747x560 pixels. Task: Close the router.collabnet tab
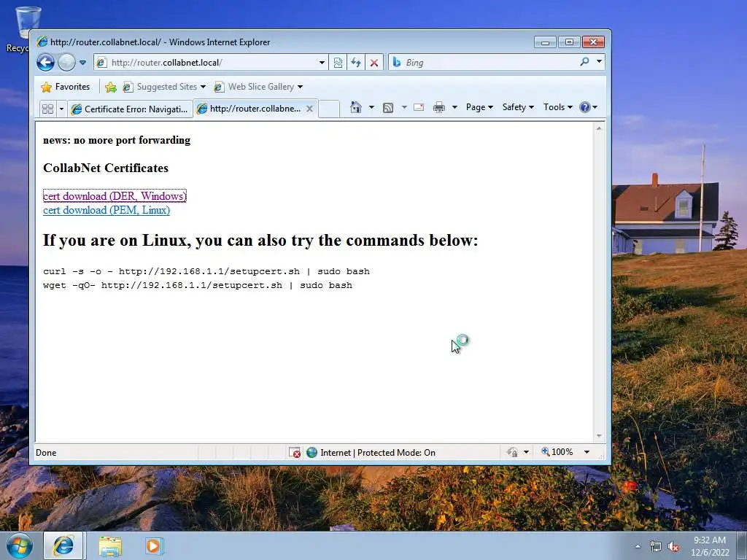tap(309, 109)
